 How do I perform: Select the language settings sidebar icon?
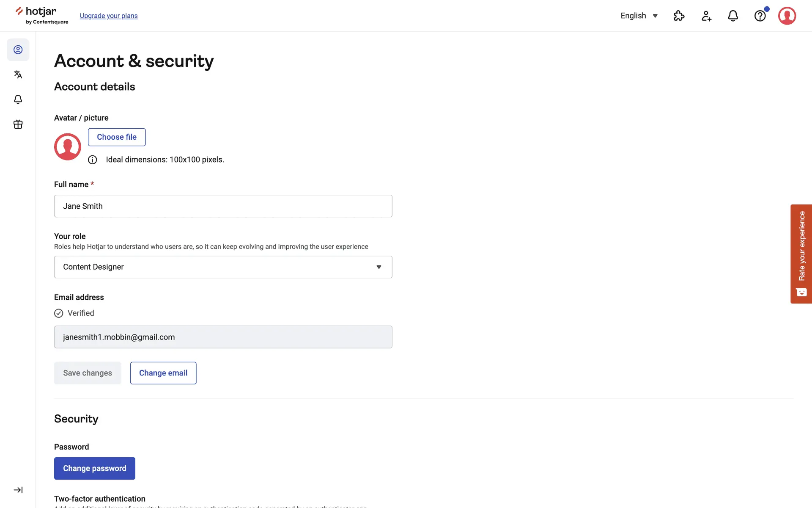[18, 75]
